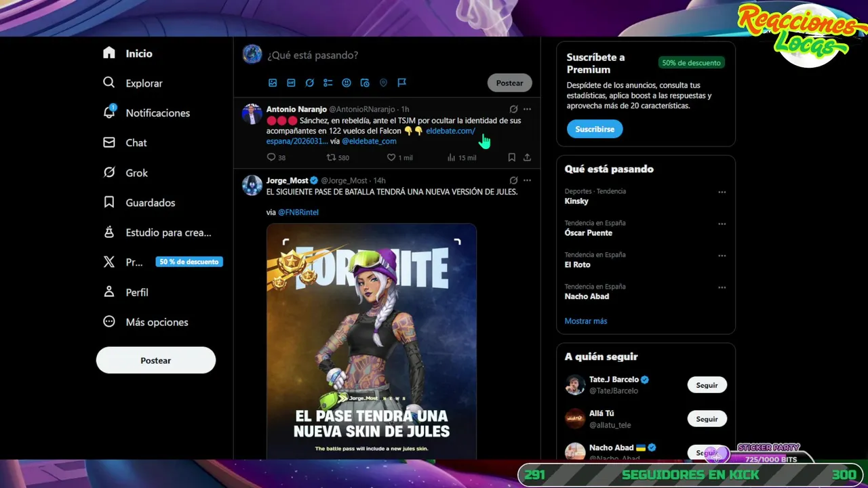Open Antonio Naranjo display name
This screenshot has width=868, height=488.
coord(296,109)
